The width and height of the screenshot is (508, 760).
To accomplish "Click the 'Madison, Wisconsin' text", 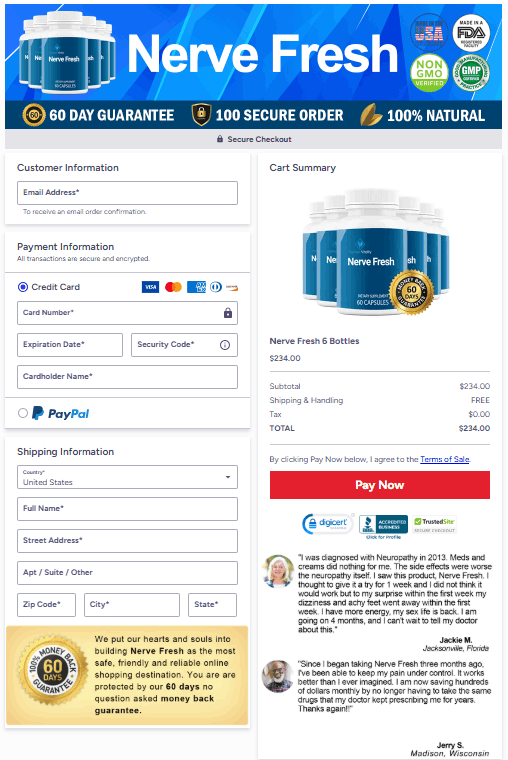I will point(449,754).
